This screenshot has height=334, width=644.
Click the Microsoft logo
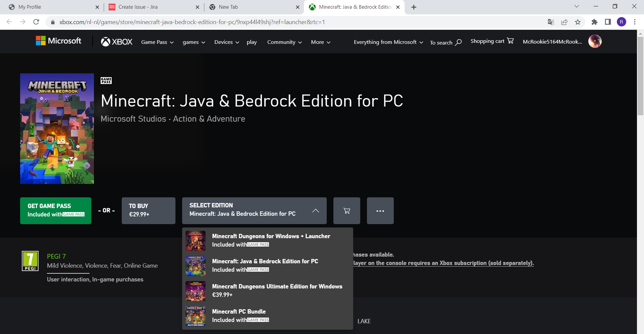[59, 41]
